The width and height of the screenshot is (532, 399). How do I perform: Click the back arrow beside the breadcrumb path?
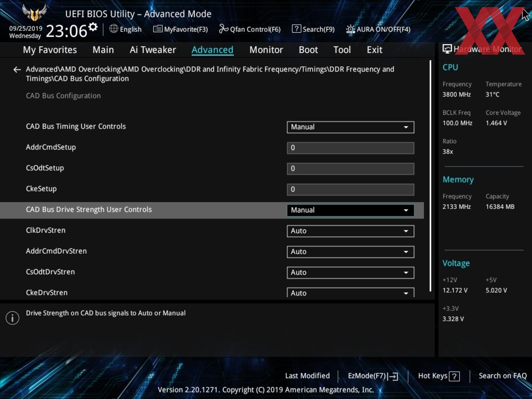click(17, 70)
